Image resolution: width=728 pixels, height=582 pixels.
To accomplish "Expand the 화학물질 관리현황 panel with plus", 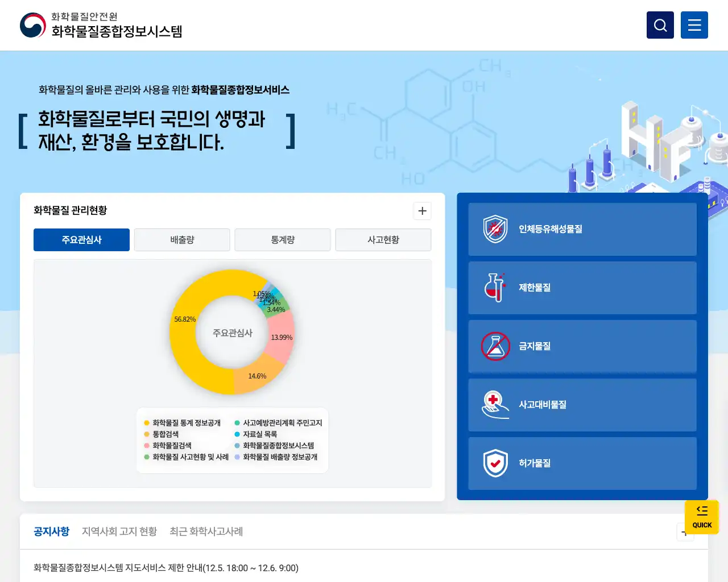I will (x=422, y=211).
